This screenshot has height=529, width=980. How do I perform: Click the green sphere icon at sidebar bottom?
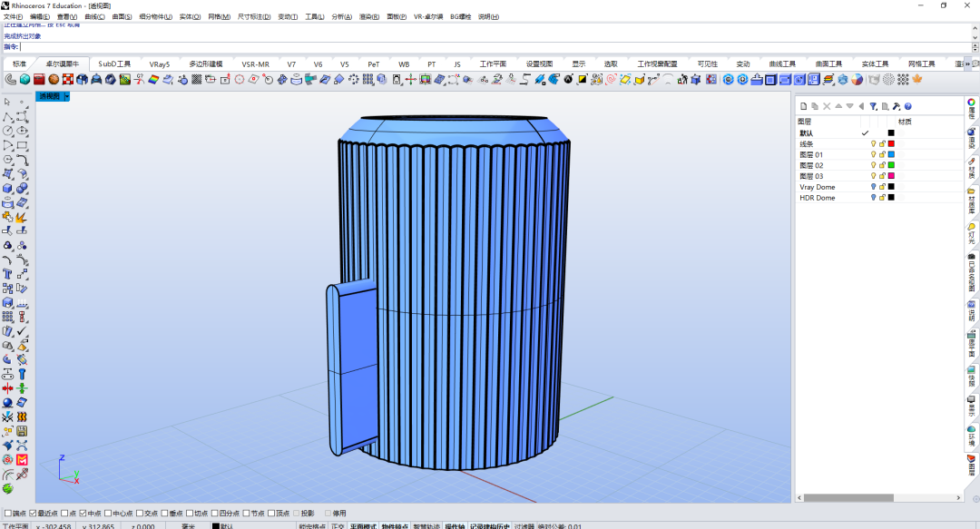point(7,488)
